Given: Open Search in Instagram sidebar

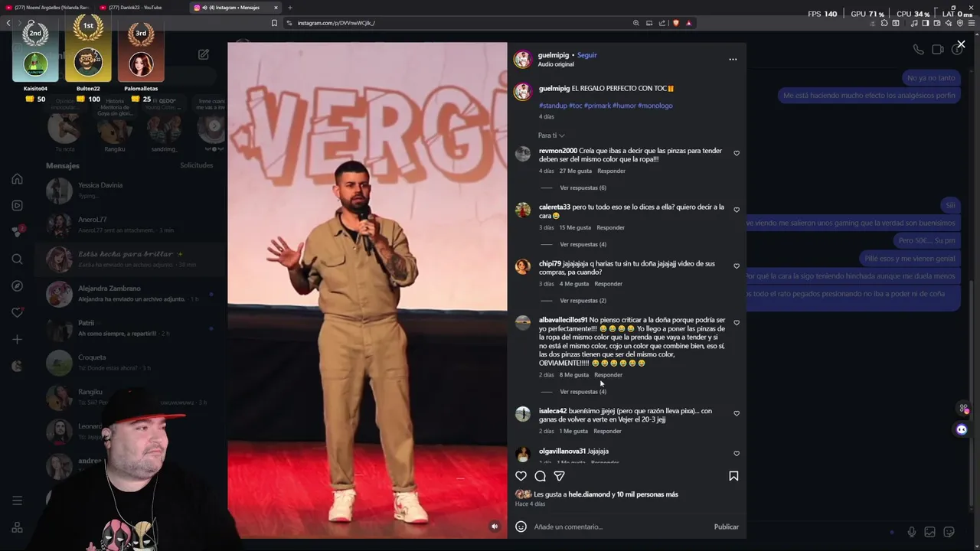Looking at the screenshot, I should click(17, 259).
